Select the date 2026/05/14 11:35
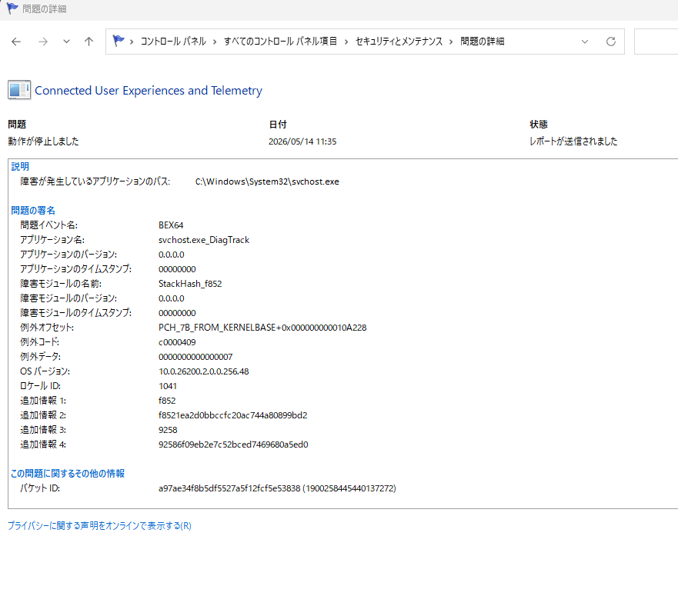 coord(302,142)
